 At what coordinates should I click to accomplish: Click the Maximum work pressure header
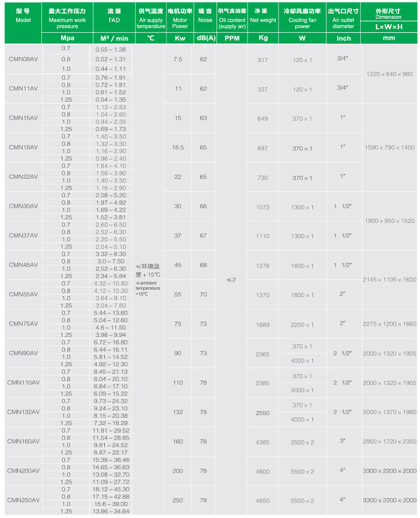(67, 17)
